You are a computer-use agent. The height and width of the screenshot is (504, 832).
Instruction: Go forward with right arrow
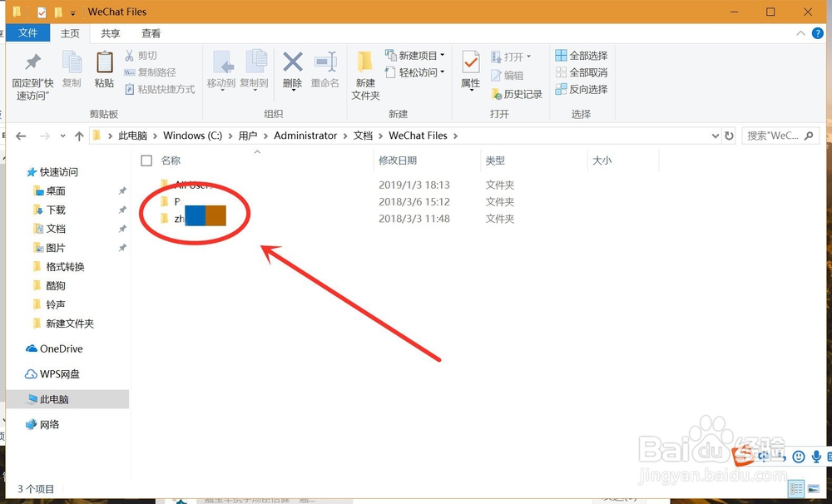coord(45,136)
